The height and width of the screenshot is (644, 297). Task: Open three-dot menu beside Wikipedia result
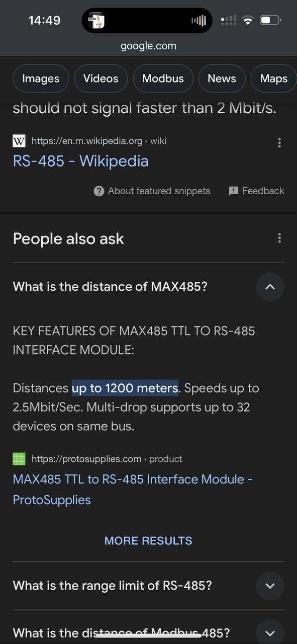[279, 143]
